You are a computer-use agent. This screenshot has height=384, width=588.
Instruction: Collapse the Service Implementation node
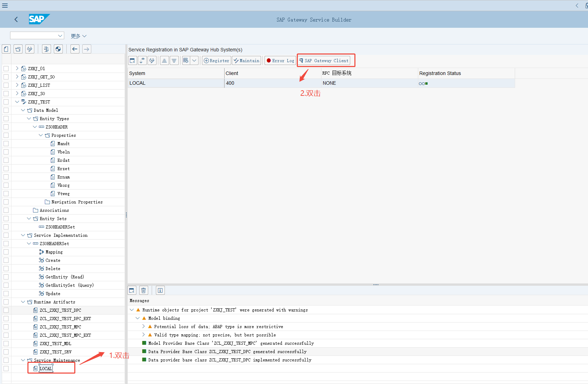click(x=23, y=235)
